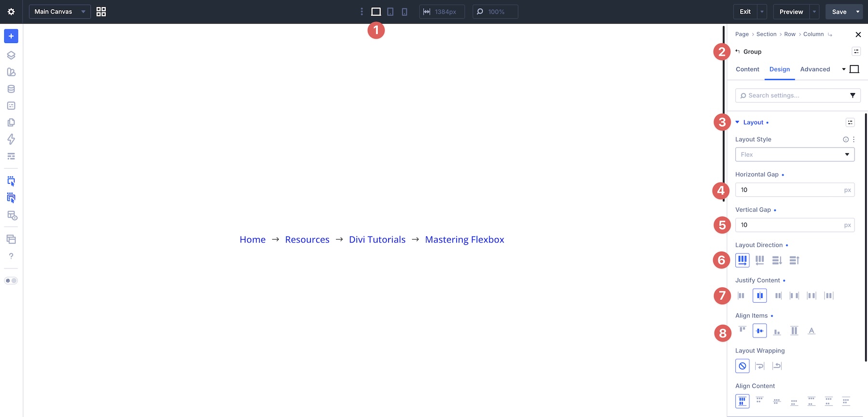Open the database cylinder icon in sidebar
This screenshot has width=868, height=417.
click(x=11, y=89)
